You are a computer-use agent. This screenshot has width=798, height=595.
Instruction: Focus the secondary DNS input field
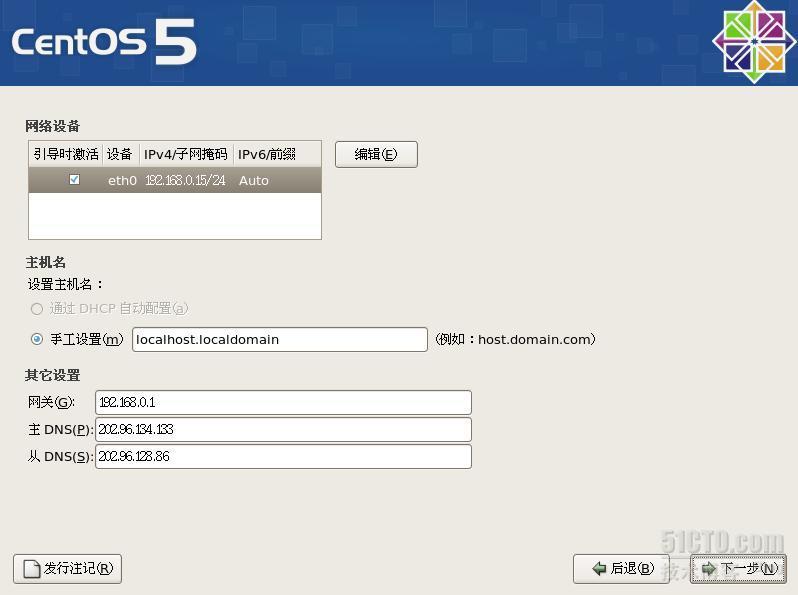[x=283, y=456]
